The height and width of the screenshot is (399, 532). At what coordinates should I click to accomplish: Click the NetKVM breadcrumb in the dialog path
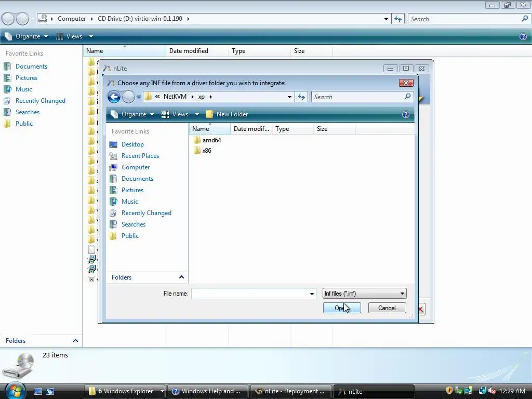(x=175, y=97)
